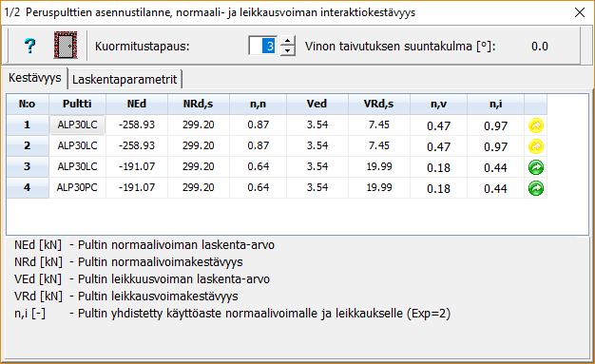
Task: Click VRd,s value 19.99 in row 3
Action: click(378, 166)
